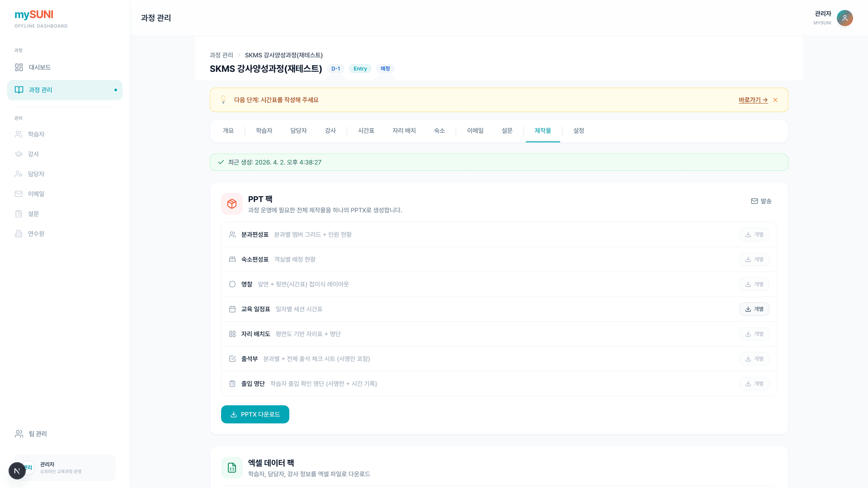Click the 강사 graduation cap icon
Screen dimensions: 868x488
(x=19, y=154)
